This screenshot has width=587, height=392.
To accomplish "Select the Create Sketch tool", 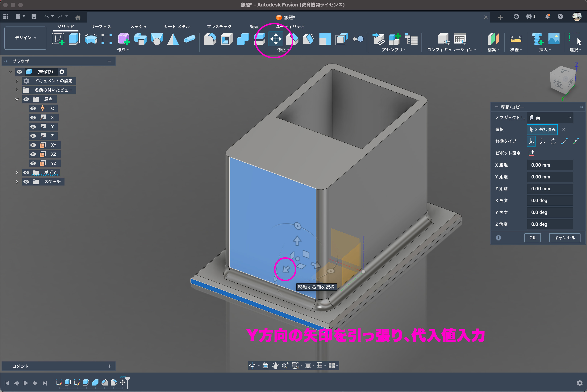I will point(58,39).
